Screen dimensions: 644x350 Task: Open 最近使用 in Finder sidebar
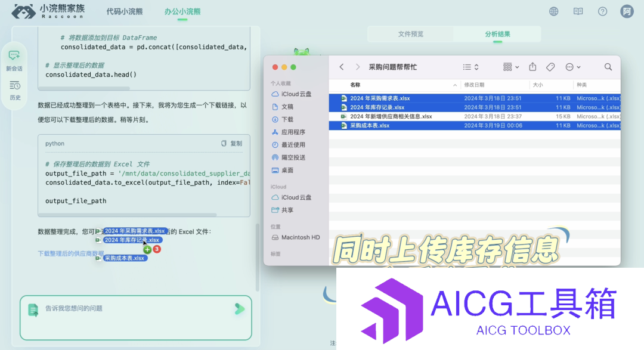[289, 145]
